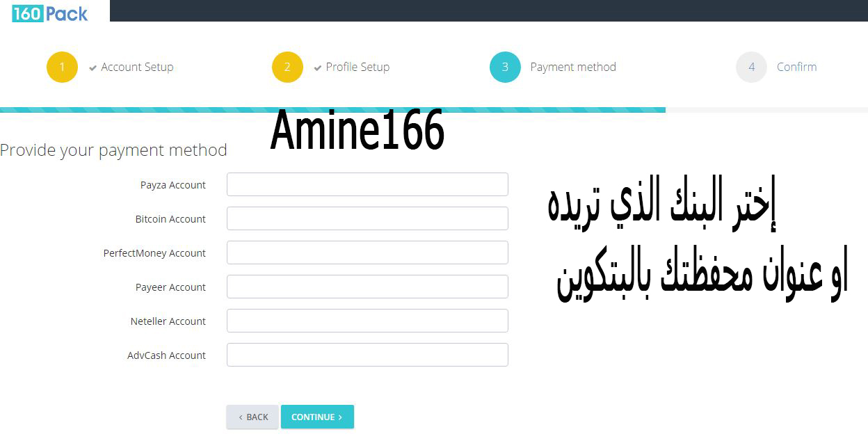Click the Payeer Account label

coord(170,287)
